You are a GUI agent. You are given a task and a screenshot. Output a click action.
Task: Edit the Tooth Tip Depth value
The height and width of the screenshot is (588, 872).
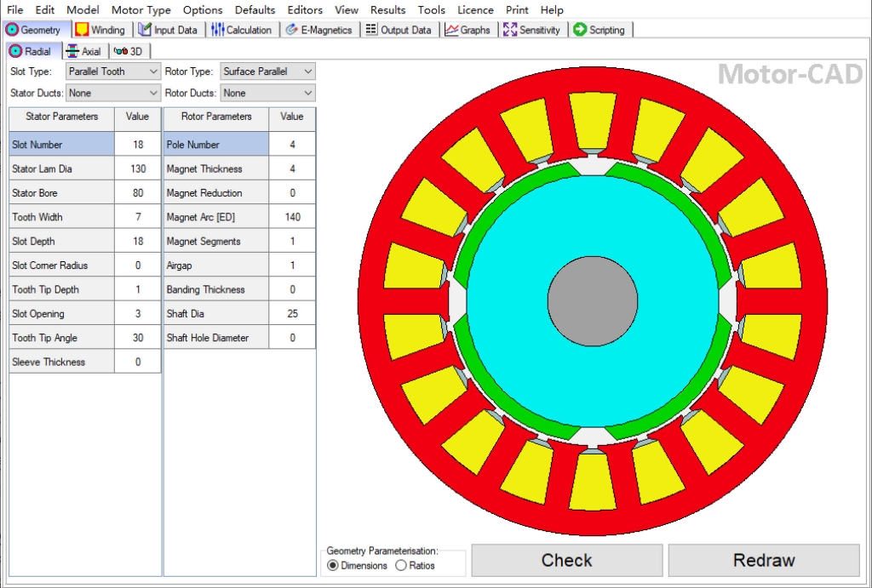coord(138,289)
